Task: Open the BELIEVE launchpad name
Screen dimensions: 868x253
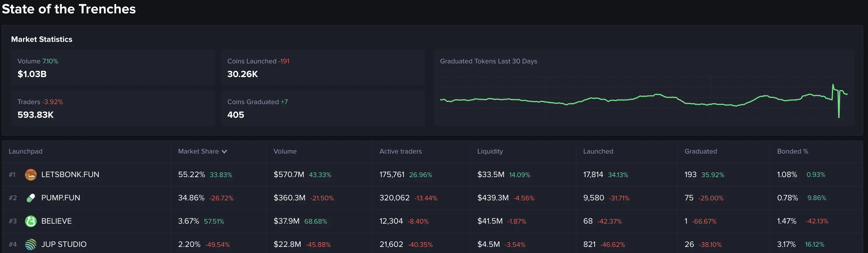Action: 56,221
